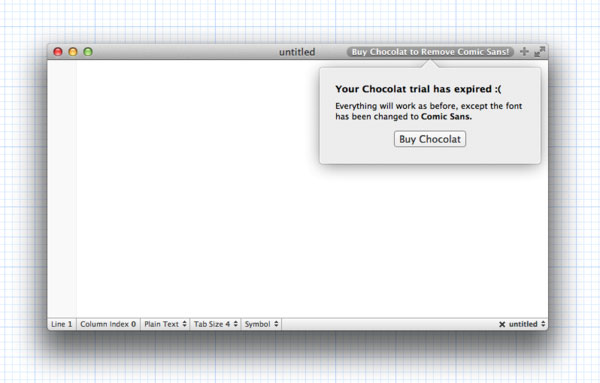Click the Plain Text stepper arrows
This screenshot has height=383, width=600.
coord(184,324)
